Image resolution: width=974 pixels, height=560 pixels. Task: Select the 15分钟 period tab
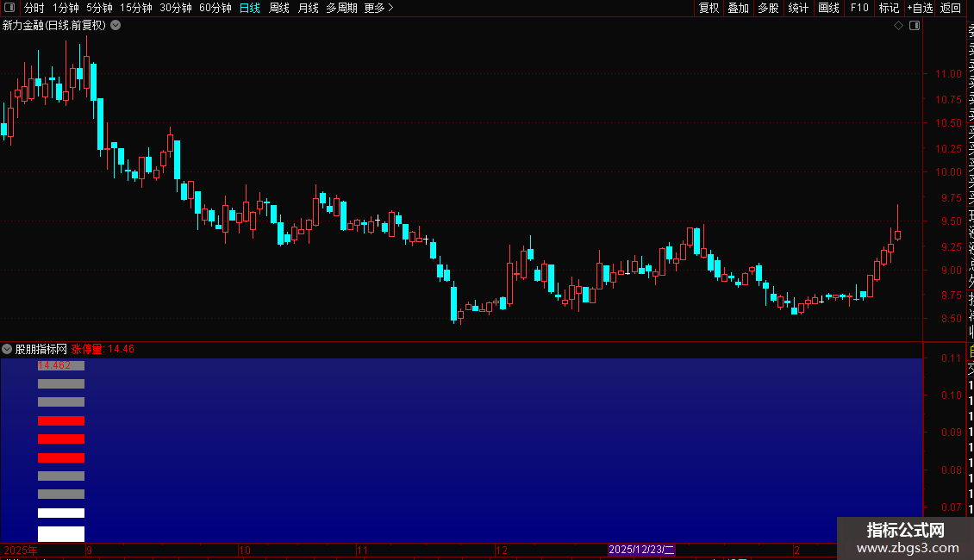(x=136, y=8)
